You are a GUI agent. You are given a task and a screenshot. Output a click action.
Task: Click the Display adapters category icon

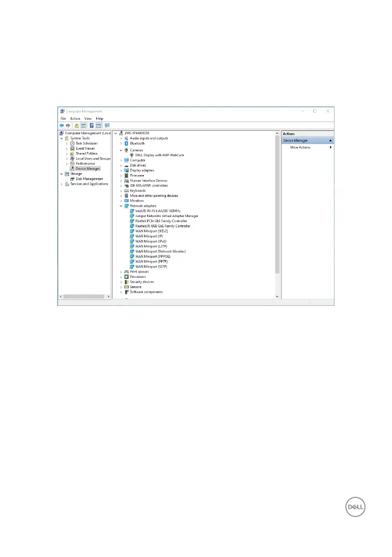[126, 171]
